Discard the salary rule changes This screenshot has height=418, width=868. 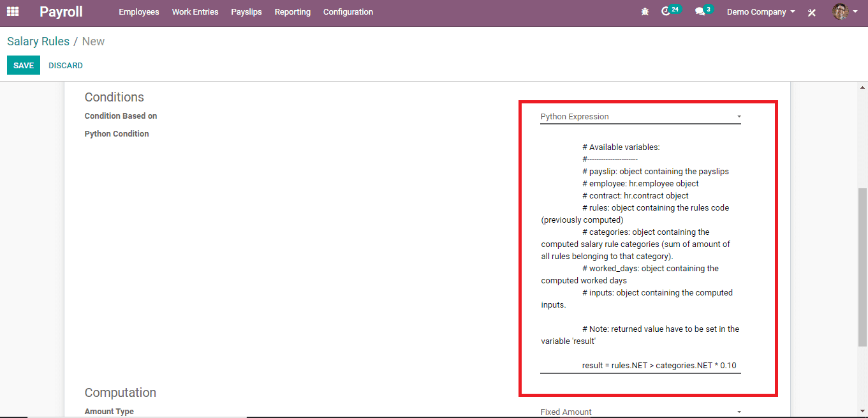pos(66,65)
